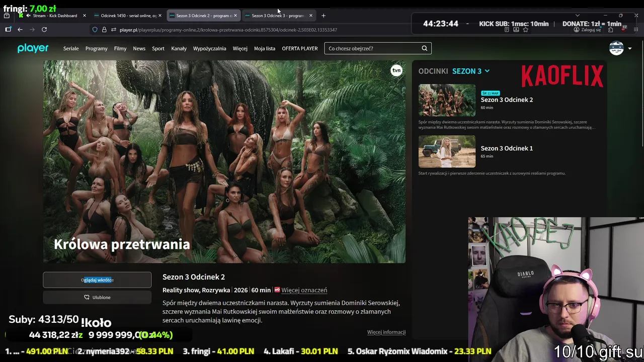Open the list all tabs chevron
The height and width of the screenshot is (362, 644).
[x=577, y=16]
